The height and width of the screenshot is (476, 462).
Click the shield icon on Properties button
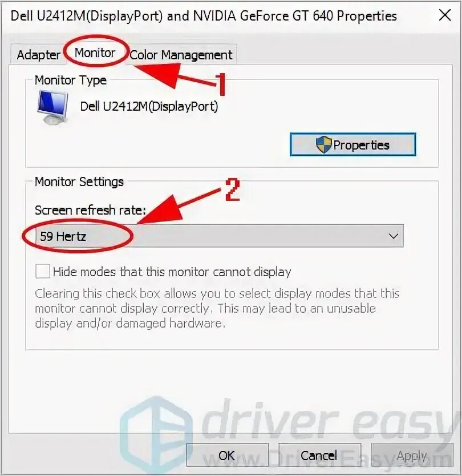pyautogui.click(x=323, y=144)
